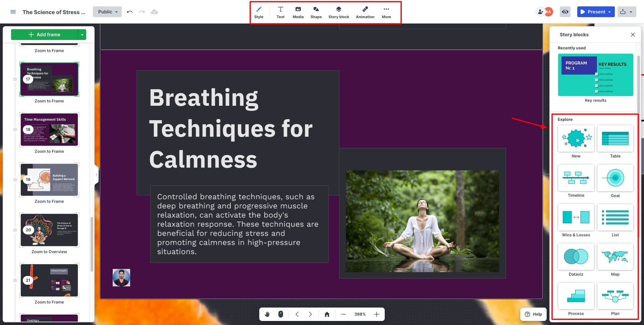The width and height of the screenshot is (644, 325).
Task: Open the Shape tool
Action: pyautogui.click(x=316, y=12)
